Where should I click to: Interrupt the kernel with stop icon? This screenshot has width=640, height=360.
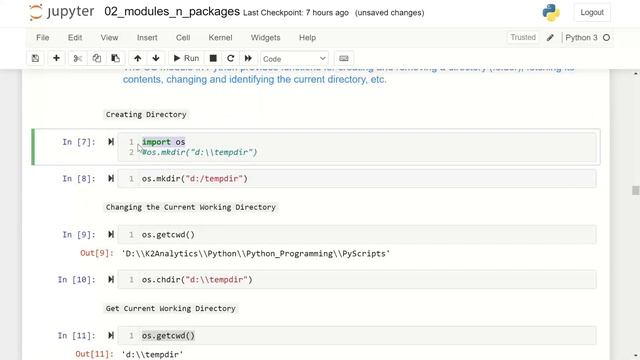pyautogui.click(x=213, y=58)
